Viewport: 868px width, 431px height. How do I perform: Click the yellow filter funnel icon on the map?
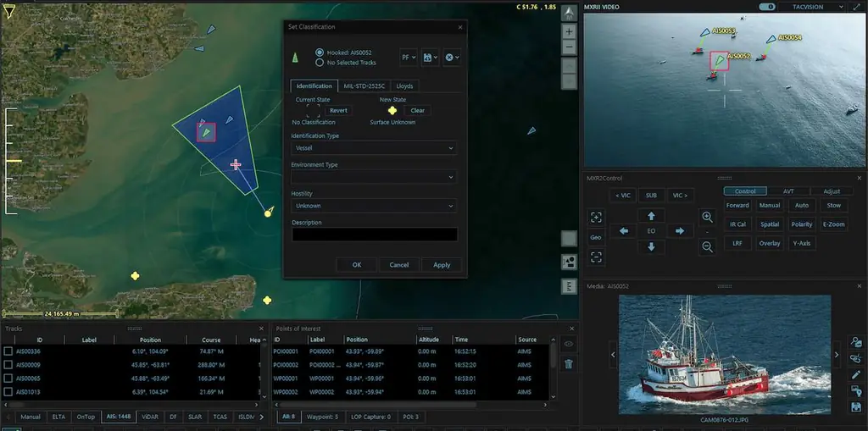click(8, 11)
